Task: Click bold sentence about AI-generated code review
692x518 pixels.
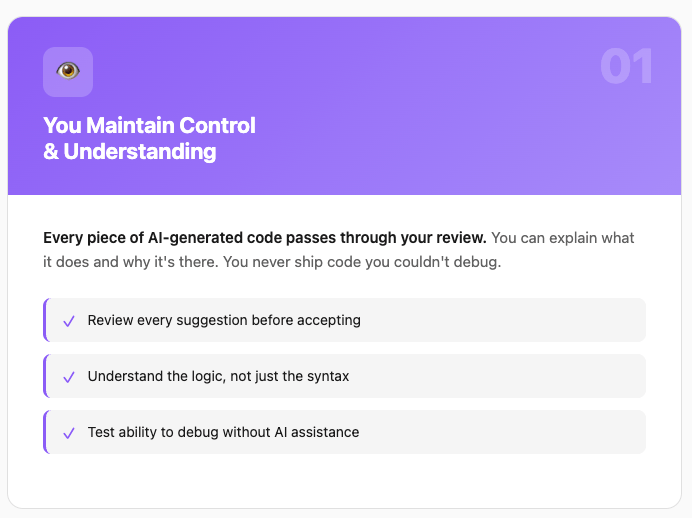Action: tap(265, 238)
